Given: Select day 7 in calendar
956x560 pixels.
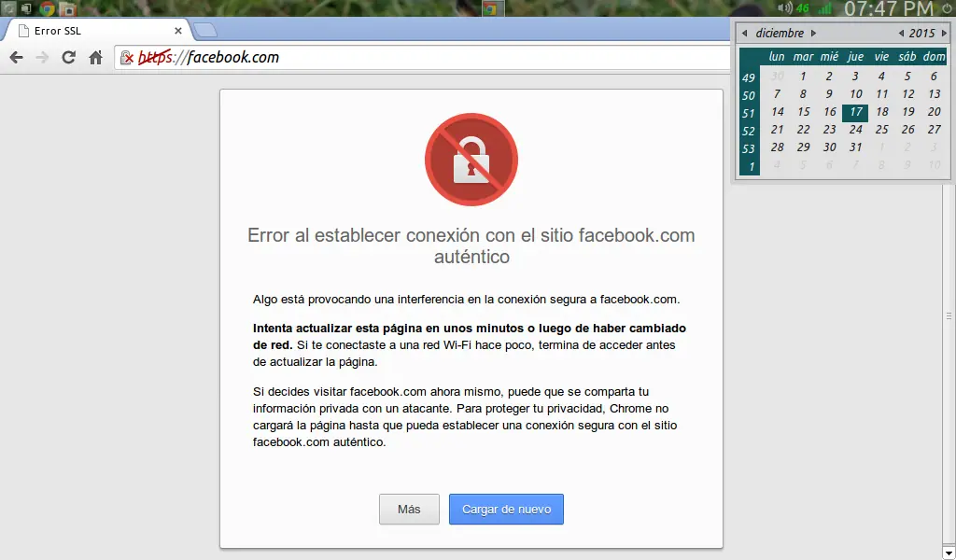Looking at the screenshot, I should pyautogui.click(x=777, y=94).
